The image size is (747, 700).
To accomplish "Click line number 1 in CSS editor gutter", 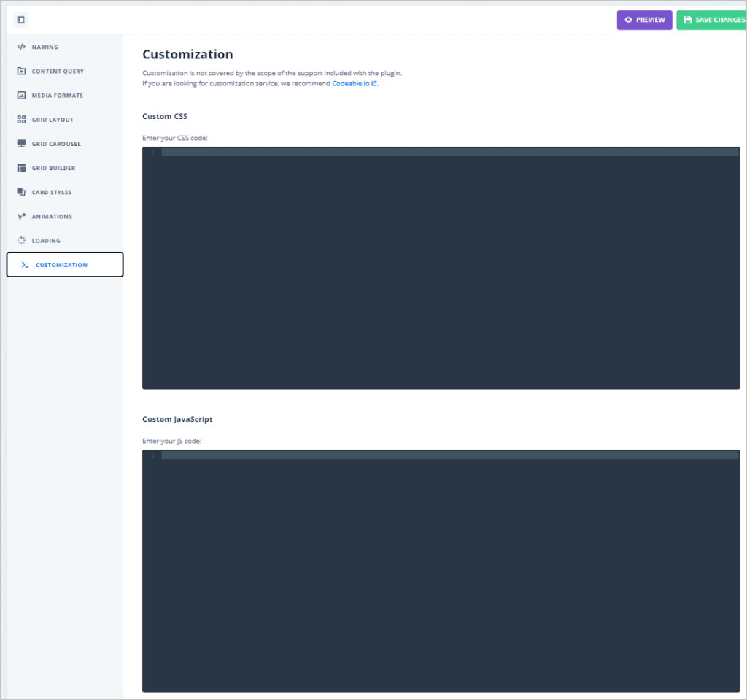I will (152, 152).
